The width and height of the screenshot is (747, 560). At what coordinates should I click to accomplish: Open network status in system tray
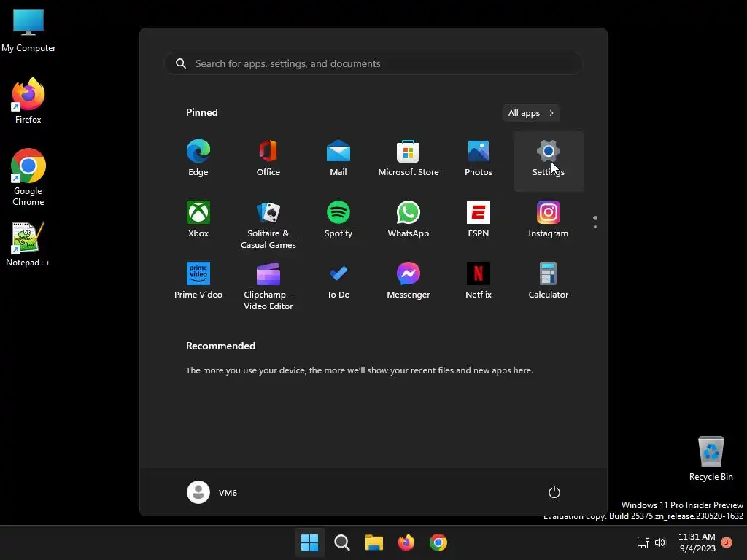click(643, 542)
